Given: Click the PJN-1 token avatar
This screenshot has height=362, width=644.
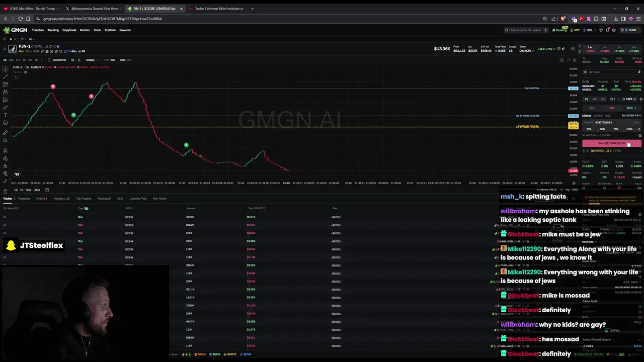Looking at the screenshot, I should coord(13,49).
